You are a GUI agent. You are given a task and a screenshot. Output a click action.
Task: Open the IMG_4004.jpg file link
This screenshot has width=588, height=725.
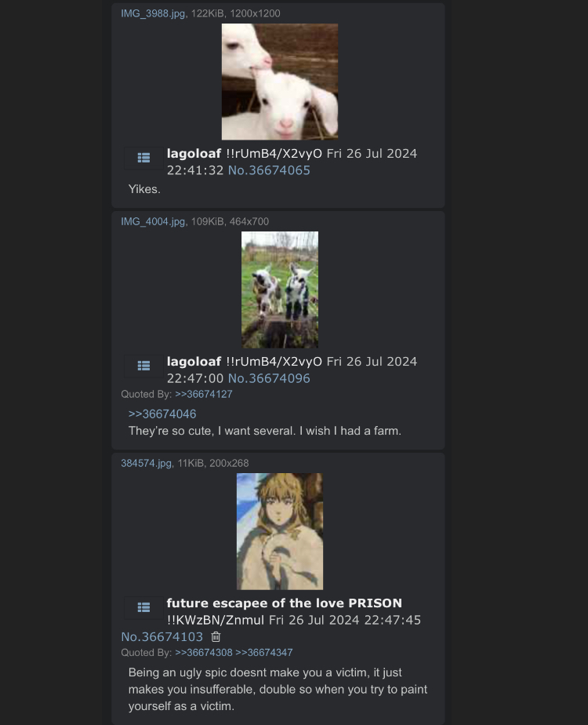[x=153, y=221]
